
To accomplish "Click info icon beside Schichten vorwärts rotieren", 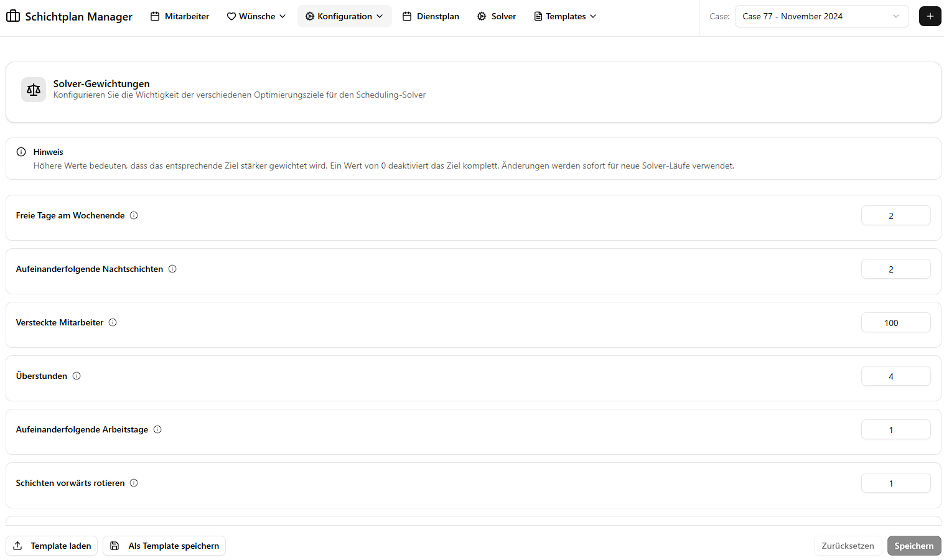I will click(134, 483).
